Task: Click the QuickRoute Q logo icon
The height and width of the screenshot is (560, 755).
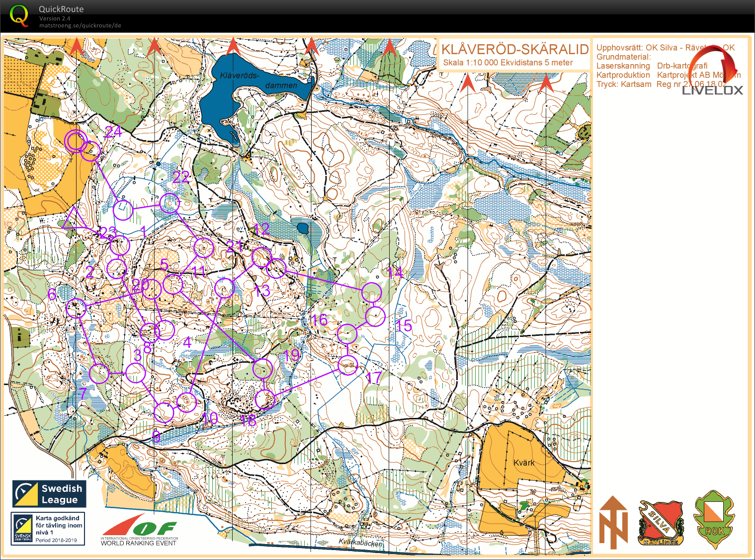Action: (x=19, y=15)
